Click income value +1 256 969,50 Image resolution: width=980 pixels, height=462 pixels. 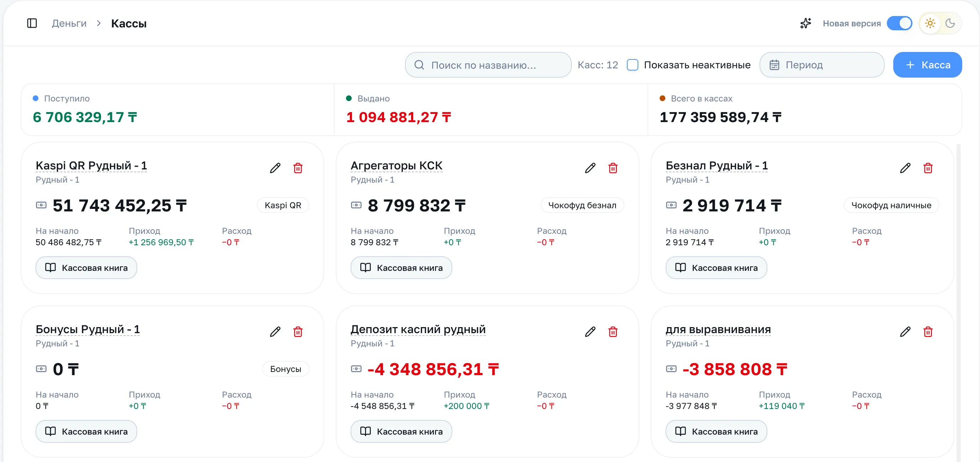pyautogui.click(x=161, y=243)
